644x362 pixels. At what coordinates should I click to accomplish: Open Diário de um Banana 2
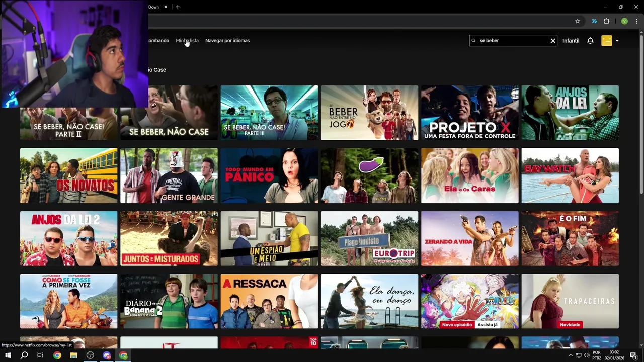(x=169, y=301)
